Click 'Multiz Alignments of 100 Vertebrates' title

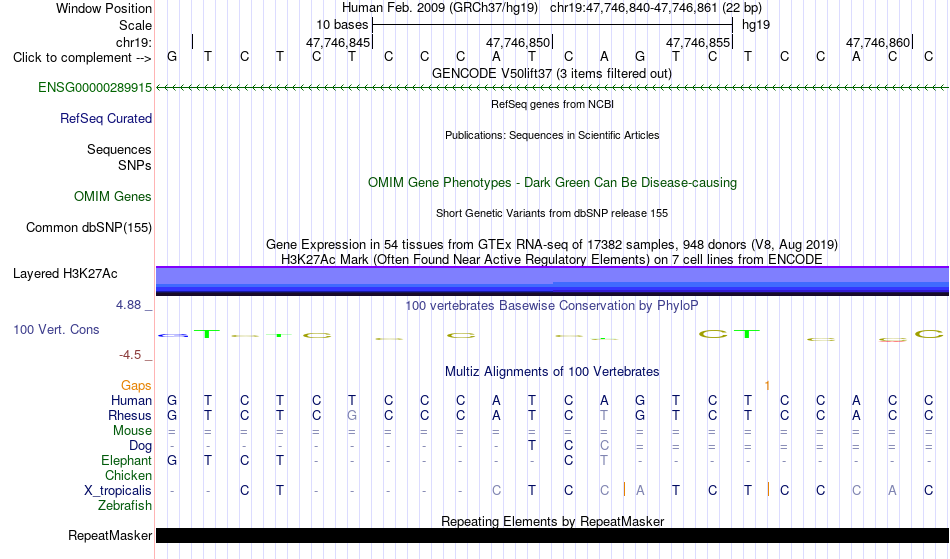(x=552, y=372)
